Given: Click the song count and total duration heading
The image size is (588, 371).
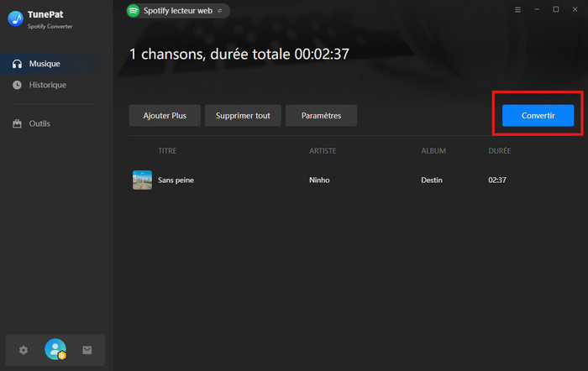Looking at the screenshot, I should point(239,54).
